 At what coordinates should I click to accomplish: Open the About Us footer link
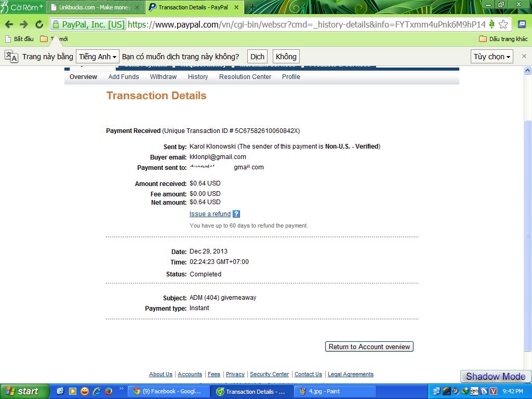(161, 374)
